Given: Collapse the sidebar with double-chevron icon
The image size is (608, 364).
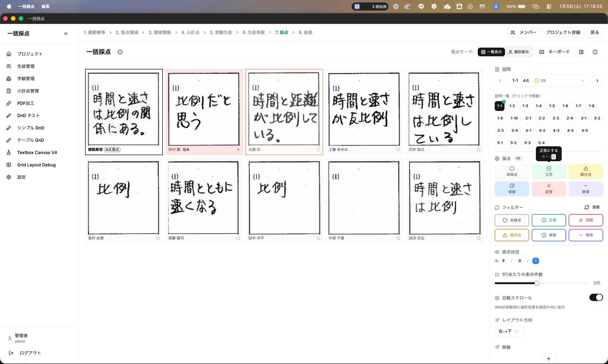Looking at the screenshot, I should click(x=66, y=34).
